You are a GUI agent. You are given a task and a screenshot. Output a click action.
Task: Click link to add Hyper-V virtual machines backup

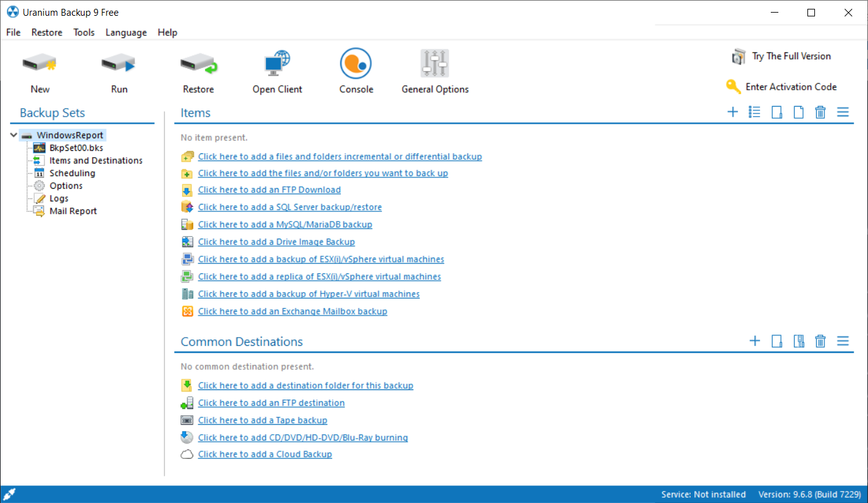(x=309, y=294)
